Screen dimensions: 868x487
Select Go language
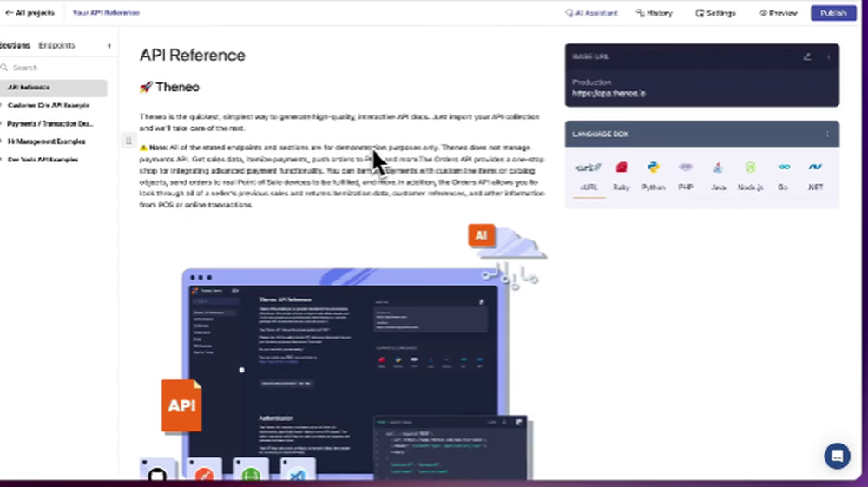point(783,176)
